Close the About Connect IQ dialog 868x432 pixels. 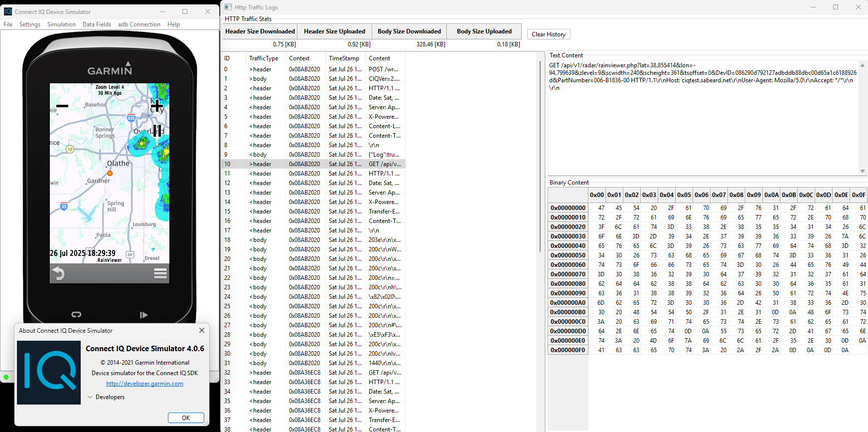(x=202, y=330)
